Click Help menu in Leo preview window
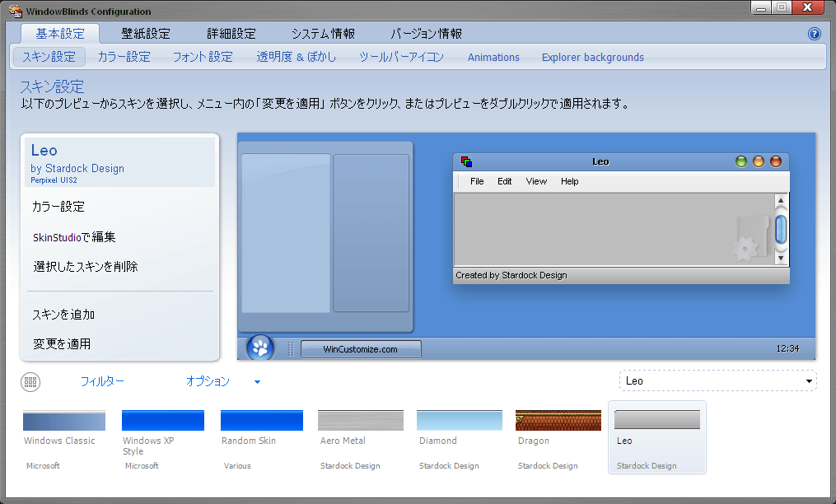 tap(569, 181)
